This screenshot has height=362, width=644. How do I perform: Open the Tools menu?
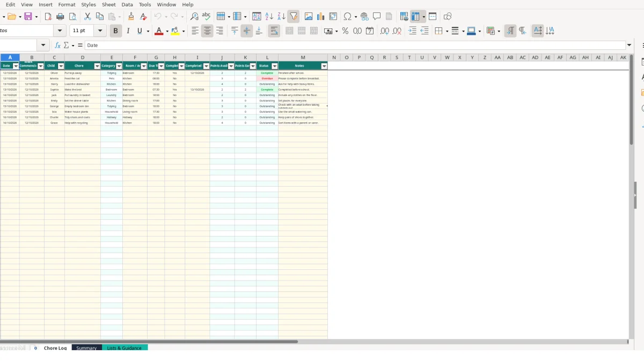145,4
